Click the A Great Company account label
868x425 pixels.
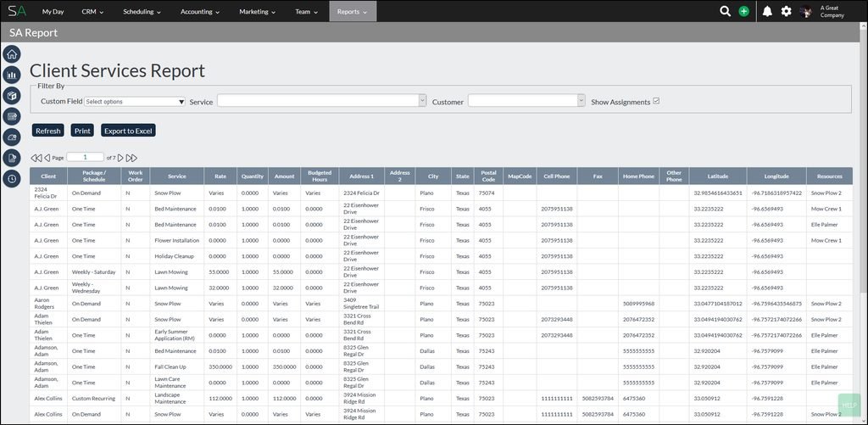pos(832,12)
